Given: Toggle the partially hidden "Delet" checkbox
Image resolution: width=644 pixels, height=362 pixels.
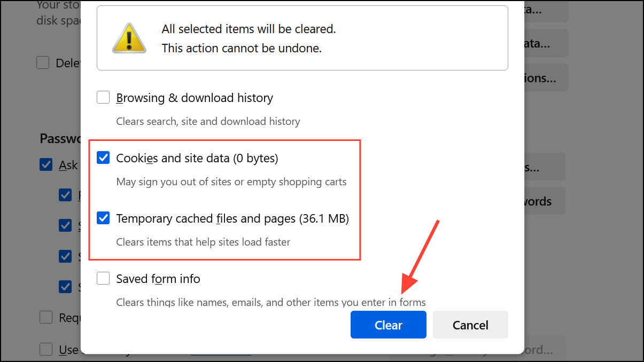Looking at the screenshot, I should (43, 63).
